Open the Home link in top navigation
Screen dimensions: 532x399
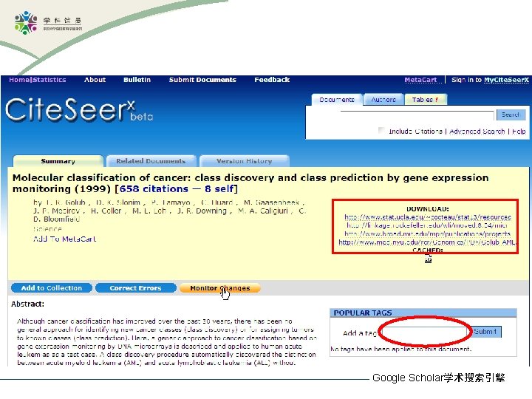click(x=19, y=80)
